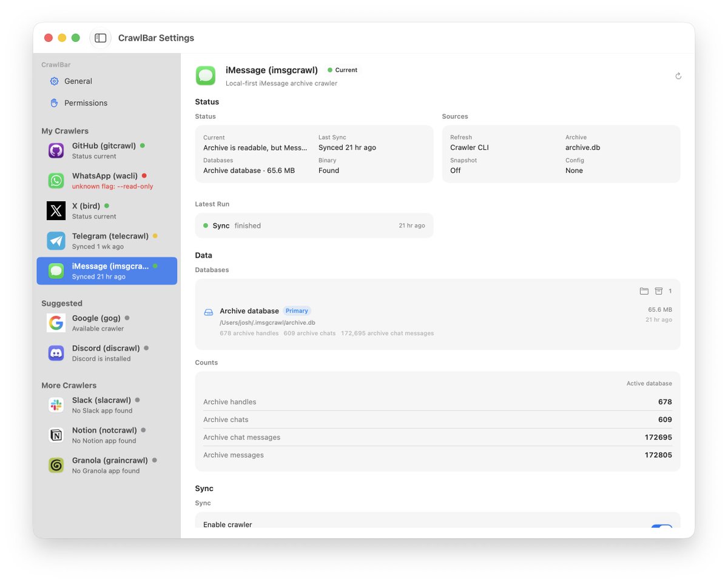
Task: Reveal database folder via folder icon
Action: [x=644, y=291]
